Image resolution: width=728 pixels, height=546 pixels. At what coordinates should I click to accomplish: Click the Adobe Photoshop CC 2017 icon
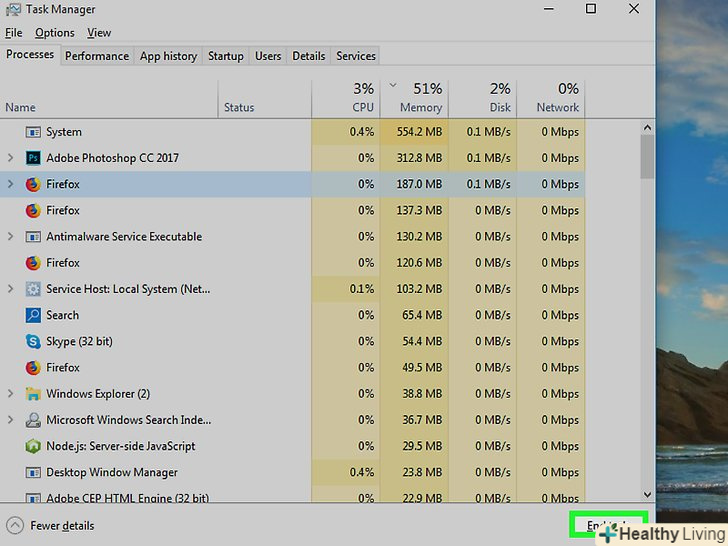coord(33,158)
